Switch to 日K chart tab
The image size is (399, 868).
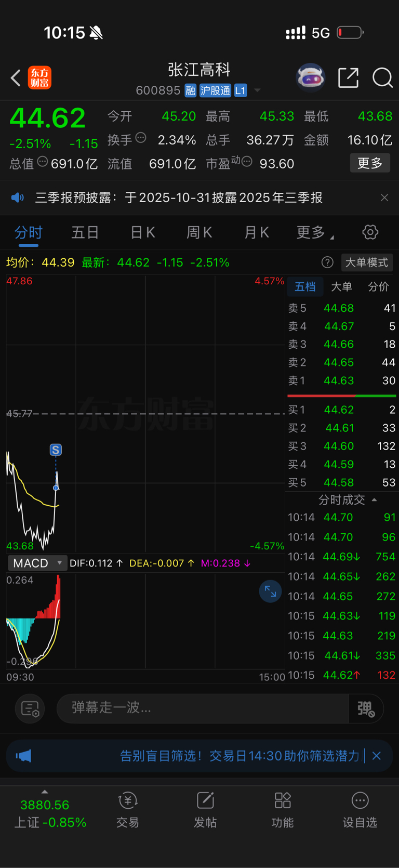click(x=143, y=232)
